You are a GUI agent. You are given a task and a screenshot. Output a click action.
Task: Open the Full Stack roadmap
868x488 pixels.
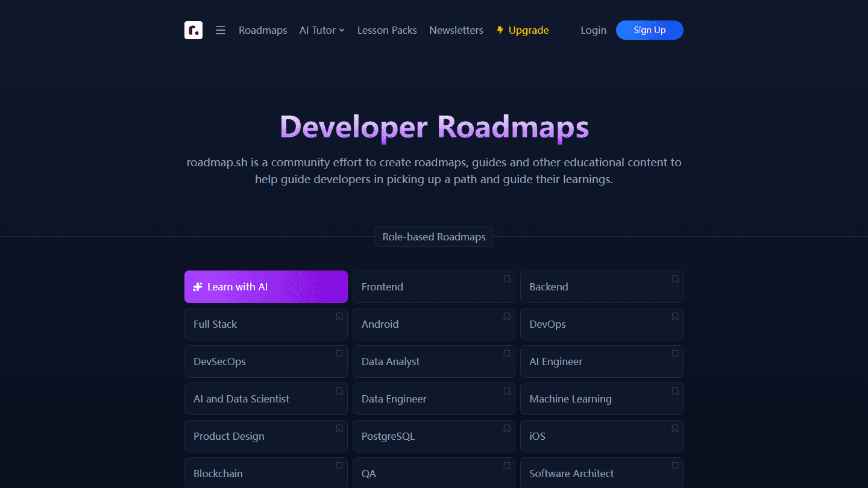click(266, 324)
